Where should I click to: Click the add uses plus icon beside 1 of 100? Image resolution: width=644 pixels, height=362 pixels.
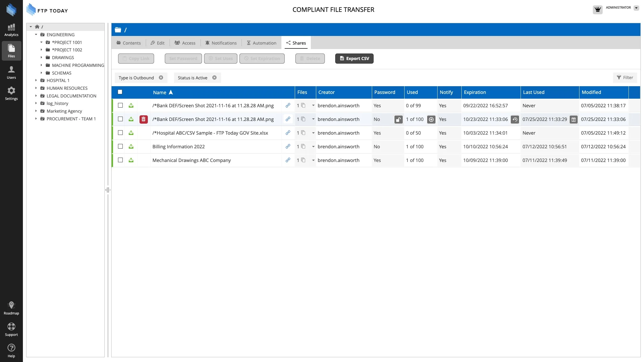coord(431,119)
